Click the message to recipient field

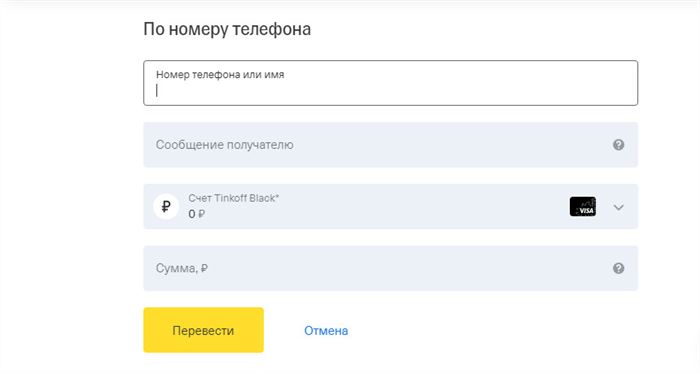coord(390,145)
